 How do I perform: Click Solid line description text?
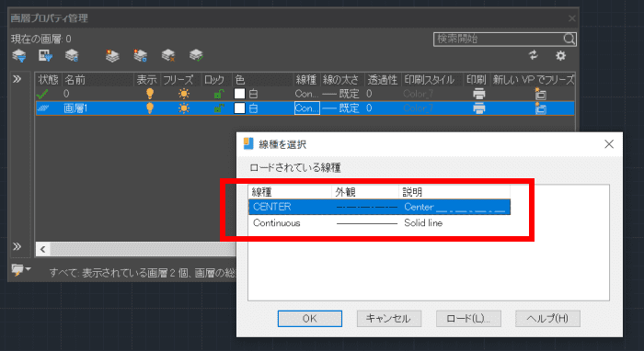click(423, 223)
